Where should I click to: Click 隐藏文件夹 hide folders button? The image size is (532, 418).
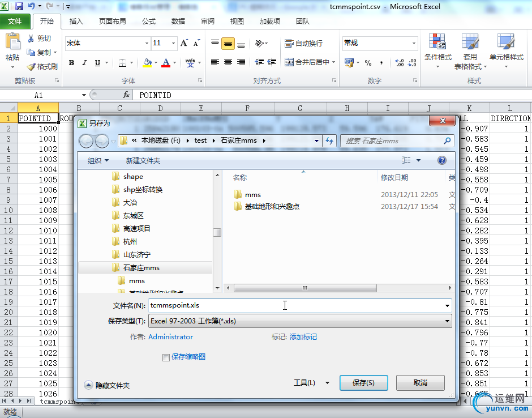tap(107, 385)
